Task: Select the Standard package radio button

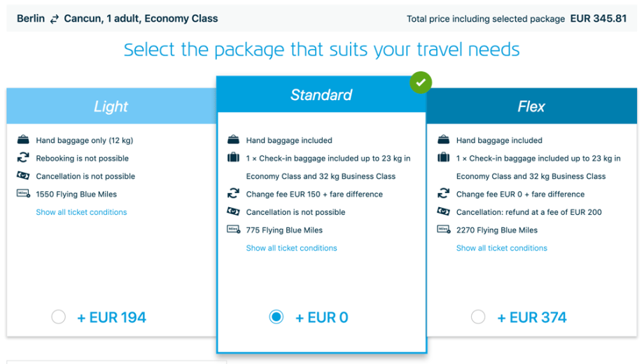Action: point(276,317)
